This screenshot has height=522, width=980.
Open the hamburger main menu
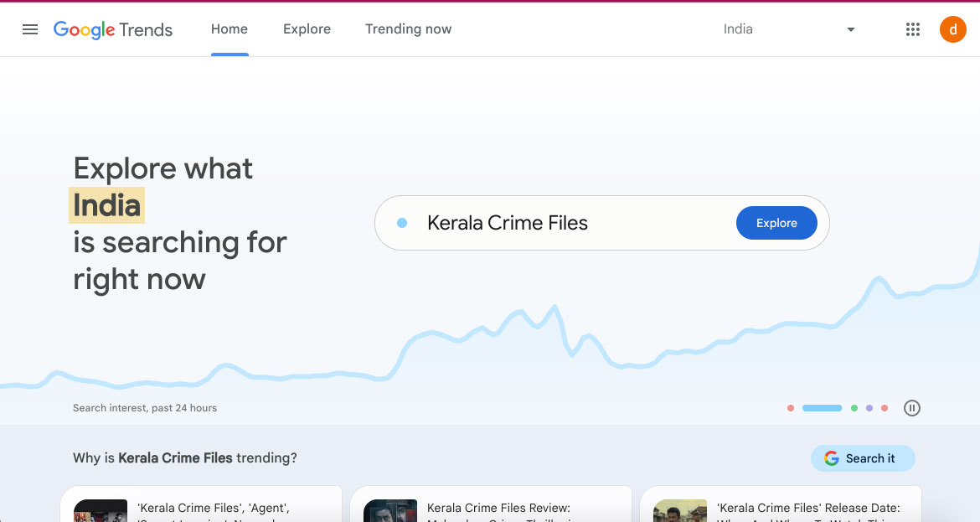30,29
